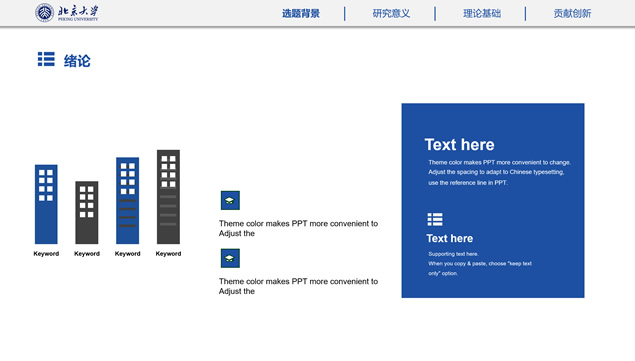Image resolution: width=635 pixels, height=361 pixels.
Task: Click the smaller Text here heading
Action: [450, 238]
